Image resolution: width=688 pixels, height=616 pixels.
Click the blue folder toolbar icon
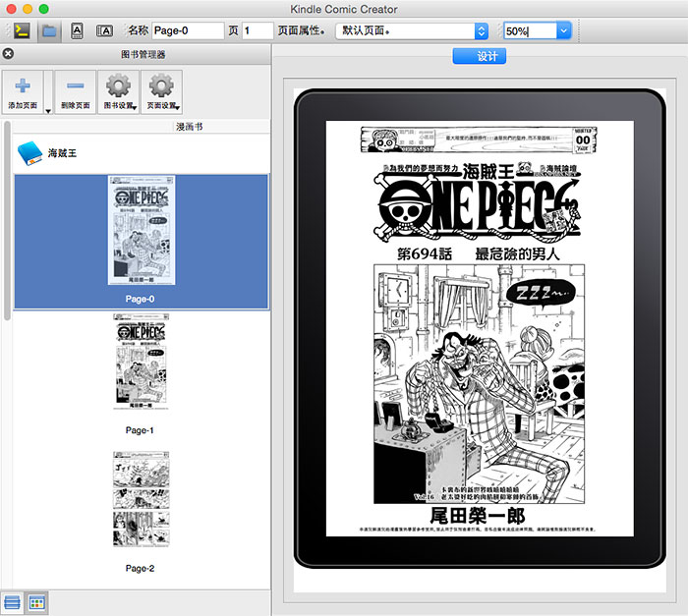point(49,30)
